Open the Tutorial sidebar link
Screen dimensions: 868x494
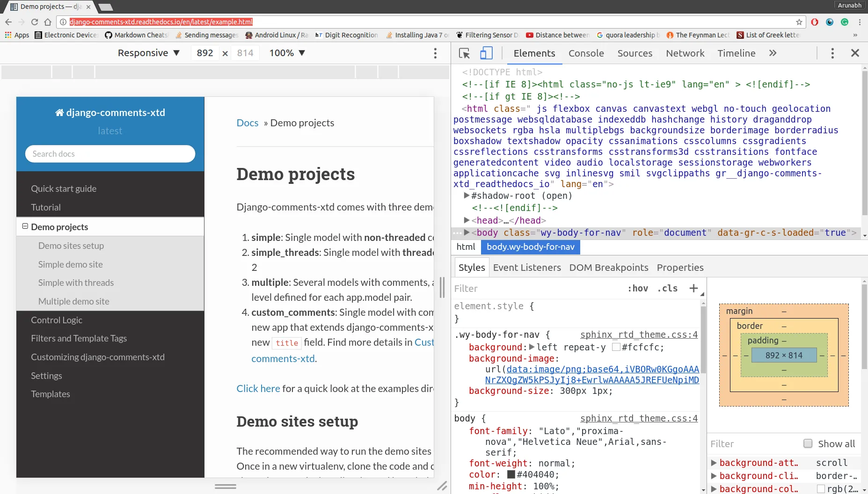(46, 207)
